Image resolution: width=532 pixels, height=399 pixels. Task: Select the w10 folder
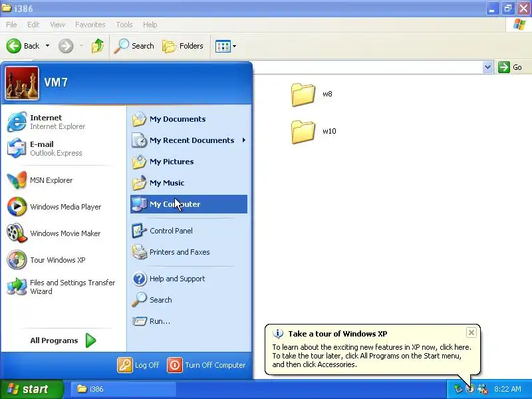(x=314, y=132)
